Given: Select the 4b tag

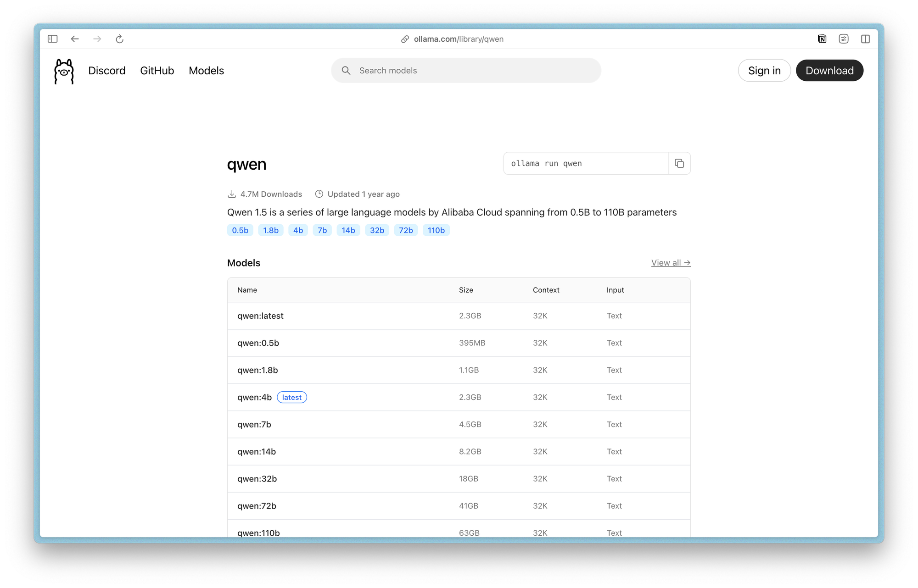Looking at the screenshot, I should tap(298, 230).
